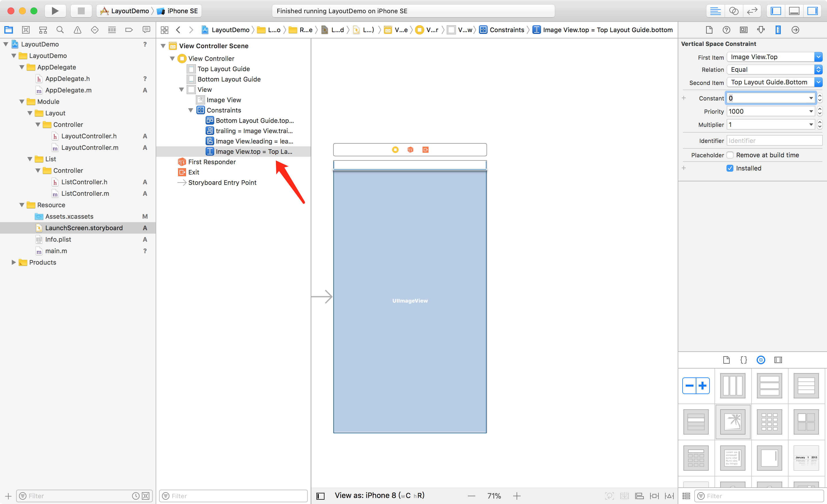Click the Identifier text field

pyautogui.click(x=774, y=141)
